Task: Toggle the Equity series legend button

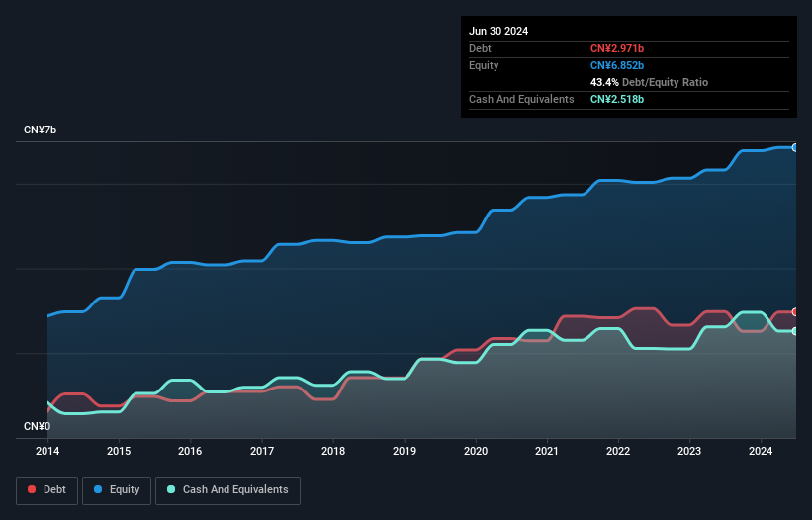Action: pos(117,490)
